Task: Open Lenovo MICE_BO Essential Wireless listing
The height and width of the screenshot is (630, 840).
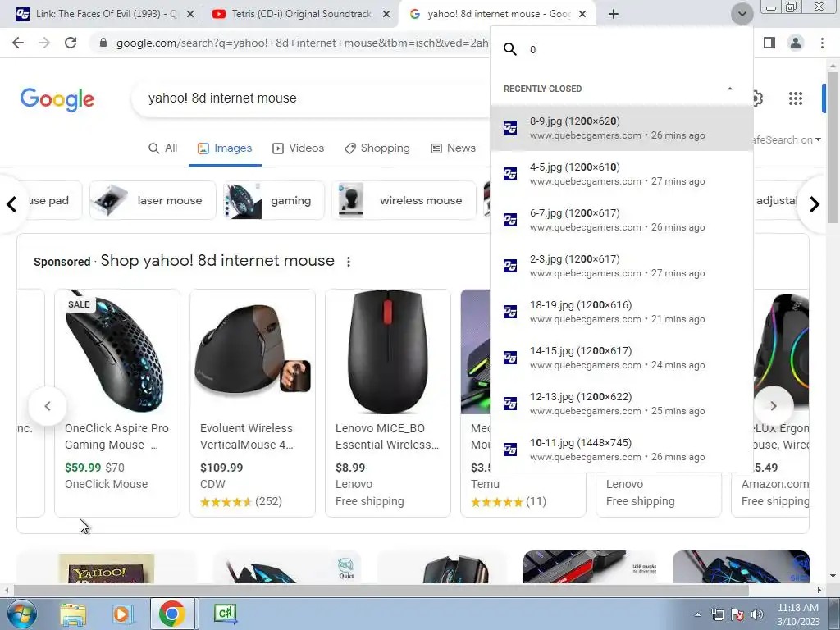Action: pyautogui.click(x=387, y=436)
